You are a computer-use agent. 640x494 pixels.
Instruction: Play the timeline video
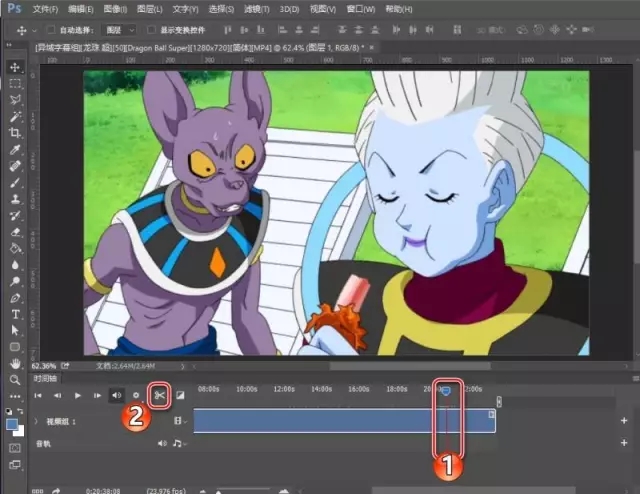(78, 395)
